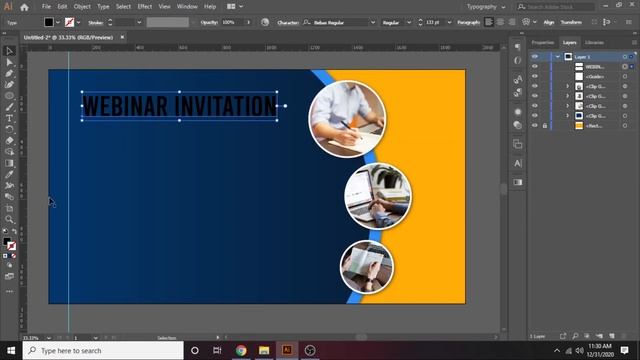Hide the third Clip Group sublayer
This screenshot has height=360, width=640.
click(535, 106)
